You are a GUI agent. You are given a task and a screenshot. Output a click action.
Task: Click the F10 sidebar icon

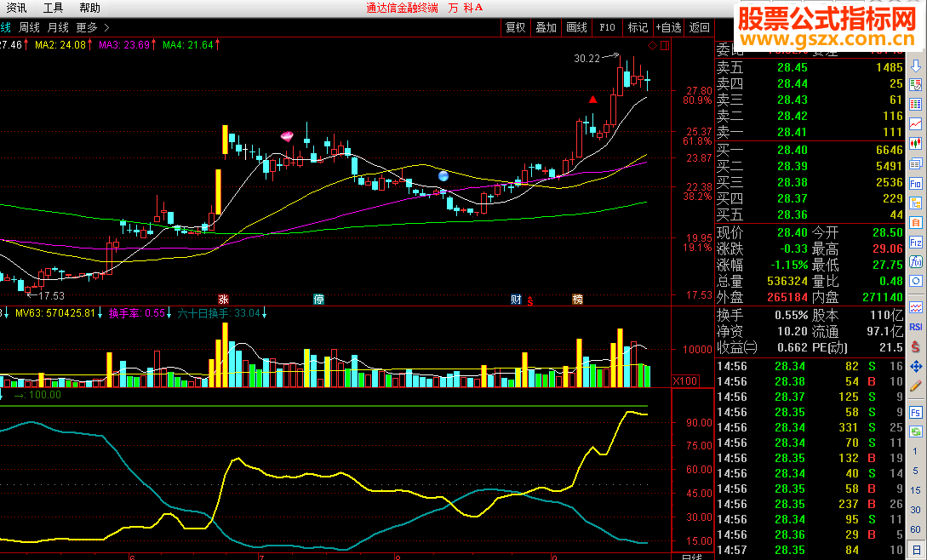coord(916,183)
